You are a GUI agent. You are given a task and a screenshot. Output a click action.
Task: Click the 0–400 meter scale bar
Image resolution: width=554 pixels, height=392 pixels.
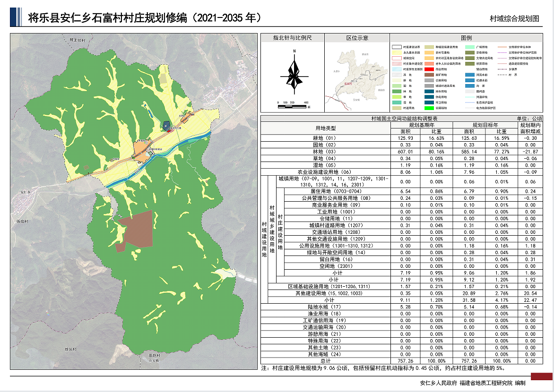tap(292, 106)
